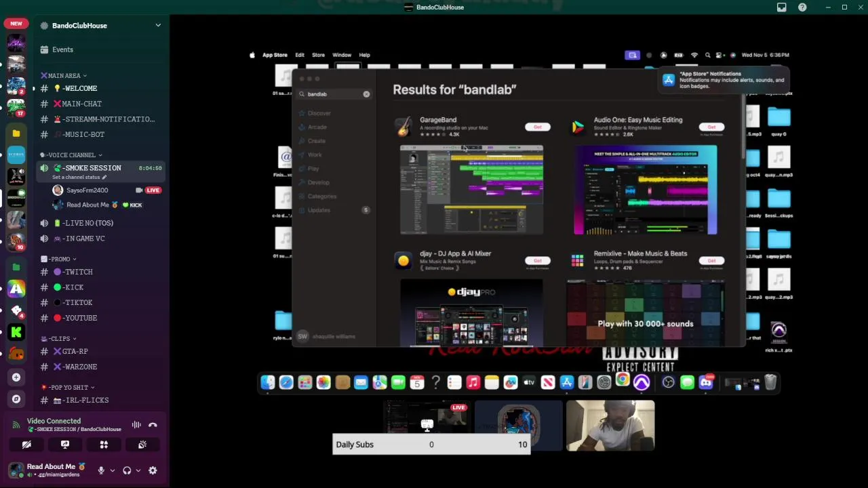Click the bandlab search field in App Store
This screenshot has height=488, width=868.
[x=334, y=94]
